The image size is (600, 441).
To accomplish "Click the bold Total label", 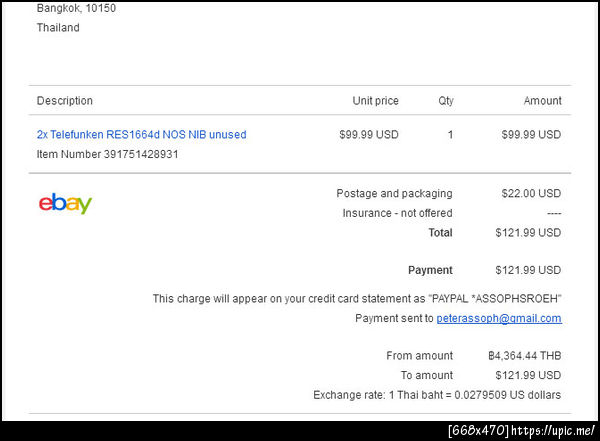I will tap(440, 233).
